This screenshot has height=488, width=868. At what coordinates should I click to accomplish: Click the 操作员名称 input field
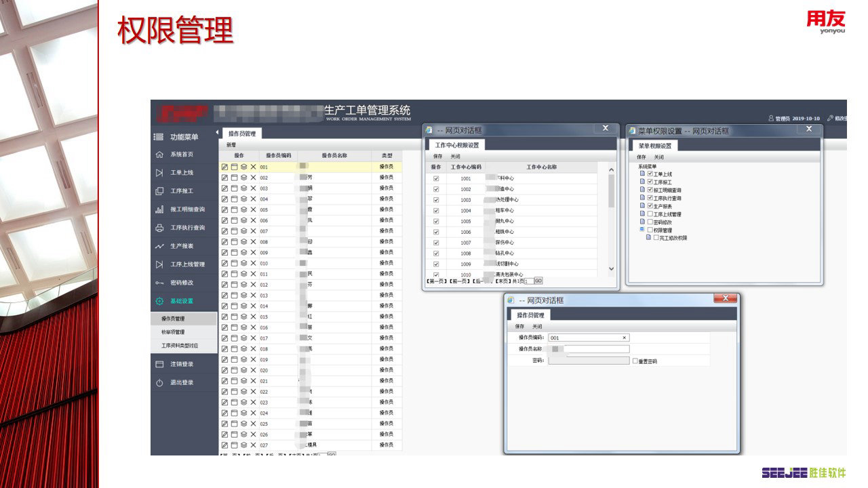click(597, 349)
